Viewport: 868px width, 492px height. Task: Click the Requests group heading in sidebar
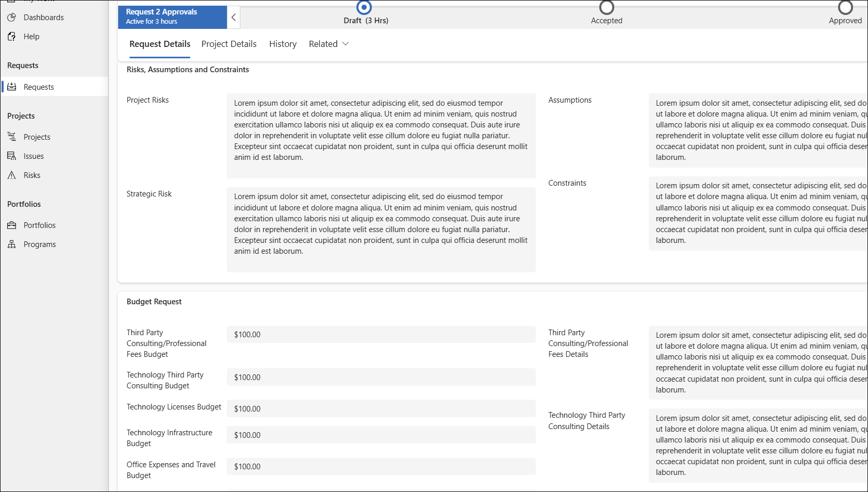(23, 65)
